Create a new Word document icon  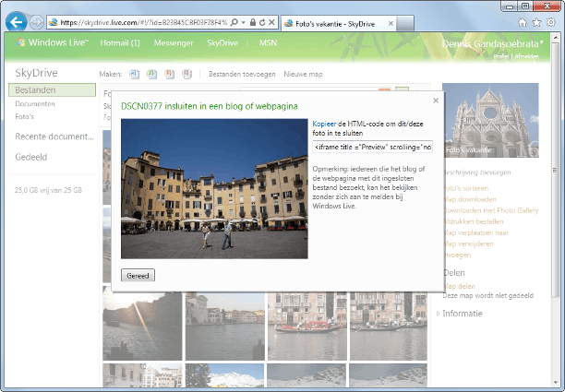135,74
